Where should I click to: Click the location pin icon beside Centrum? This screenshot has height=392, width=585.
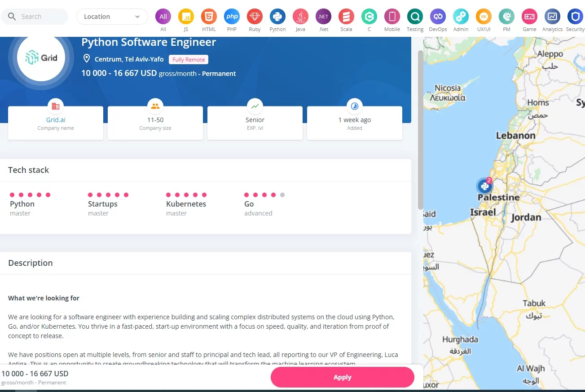[87, 59]
